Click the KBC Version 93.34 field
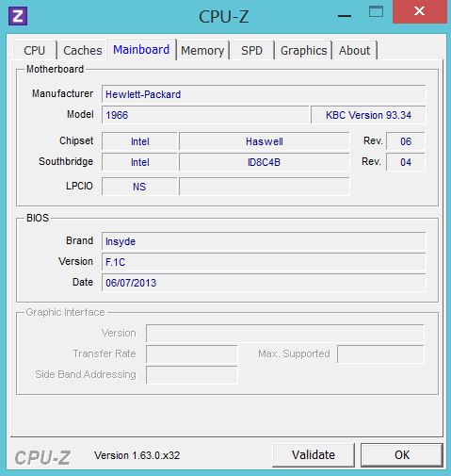The width and height of the screenshot is (451, 476). pos(368,115)
